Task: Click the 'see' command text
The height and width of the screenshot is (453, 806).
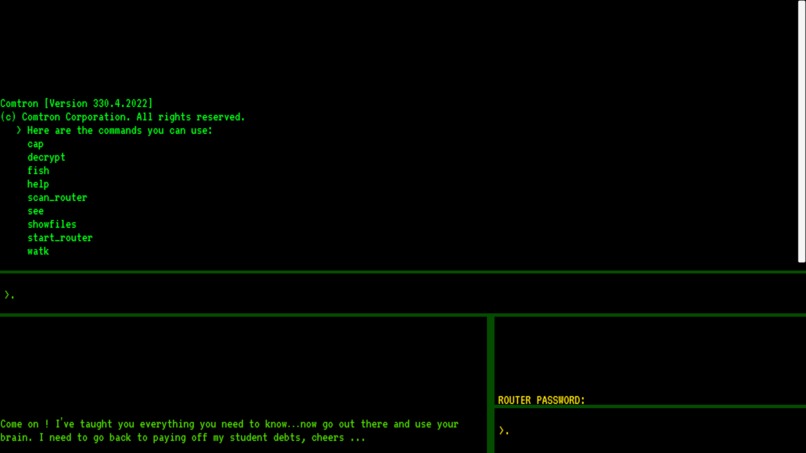Action: point(35,211)
